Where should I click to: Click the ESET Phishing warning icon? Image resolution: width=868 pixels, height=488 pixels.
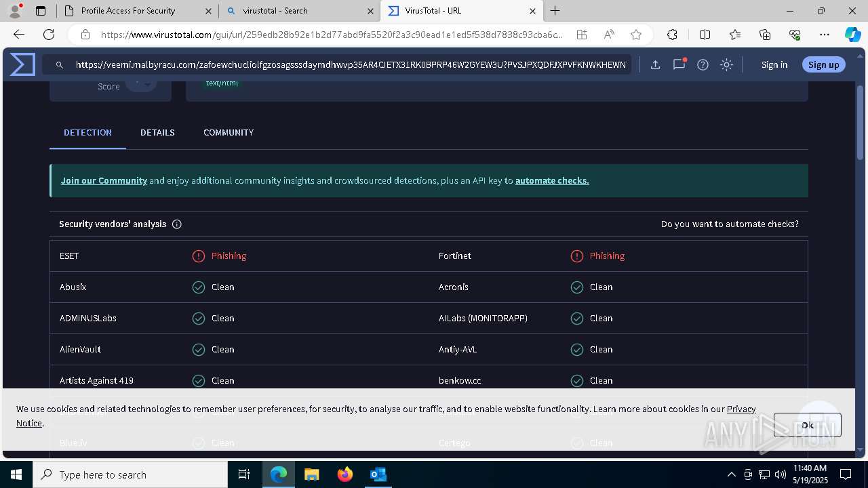point(198,256)
